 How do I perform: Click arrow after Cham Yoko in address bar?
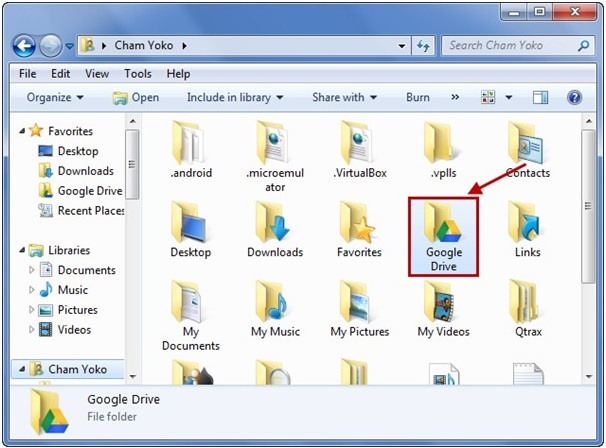(x=184, y=46)
